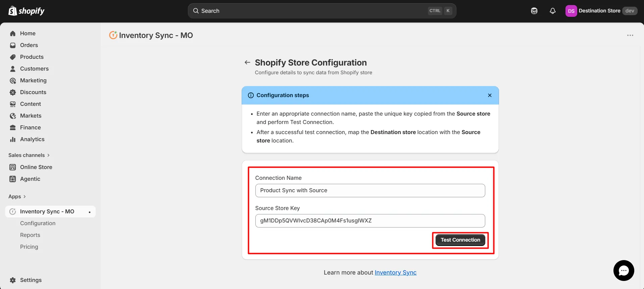Click the Search bar at top
The height and width of the screenshot is (289, 644).
click(x=322, y=11)
